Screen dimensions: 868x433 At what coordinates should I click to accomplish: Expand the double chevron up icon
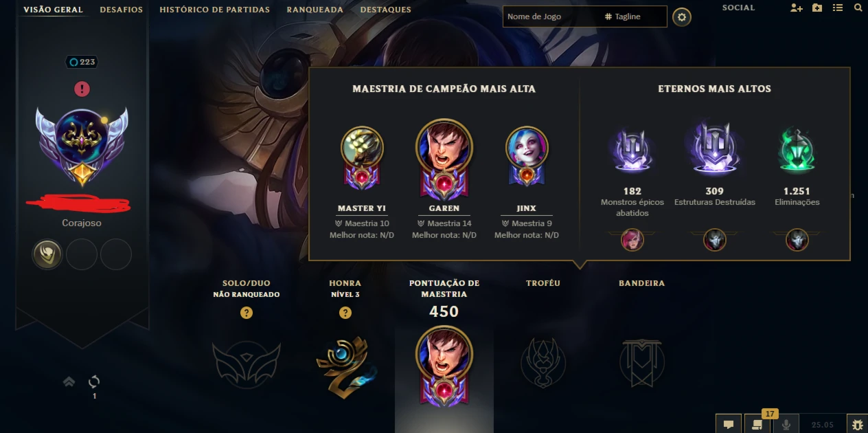pyautogui.click(x=69, y=381)
